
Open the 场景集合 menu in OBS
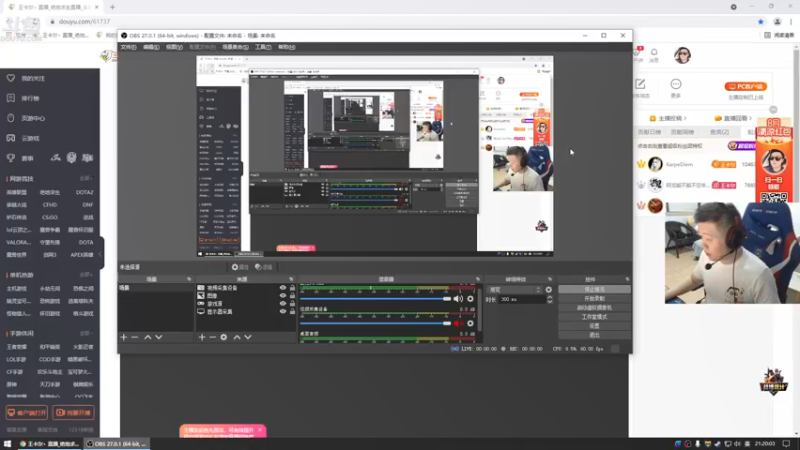tap(235, 47)
